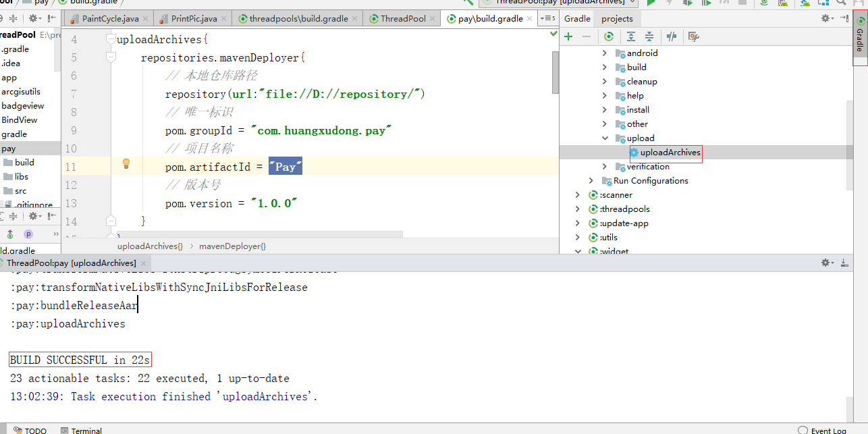The width and height of the screenshot is (868, 434).
Task: Select the :utils module in the Gradle tree
Action: point(608,237)
